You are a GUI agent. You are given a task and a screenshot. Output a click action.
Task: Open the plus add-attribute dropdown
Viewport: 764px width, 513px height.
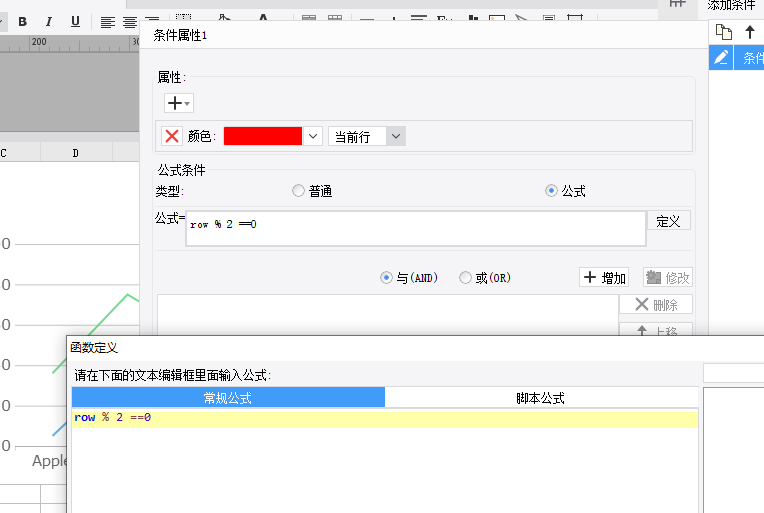click(179, 103)
